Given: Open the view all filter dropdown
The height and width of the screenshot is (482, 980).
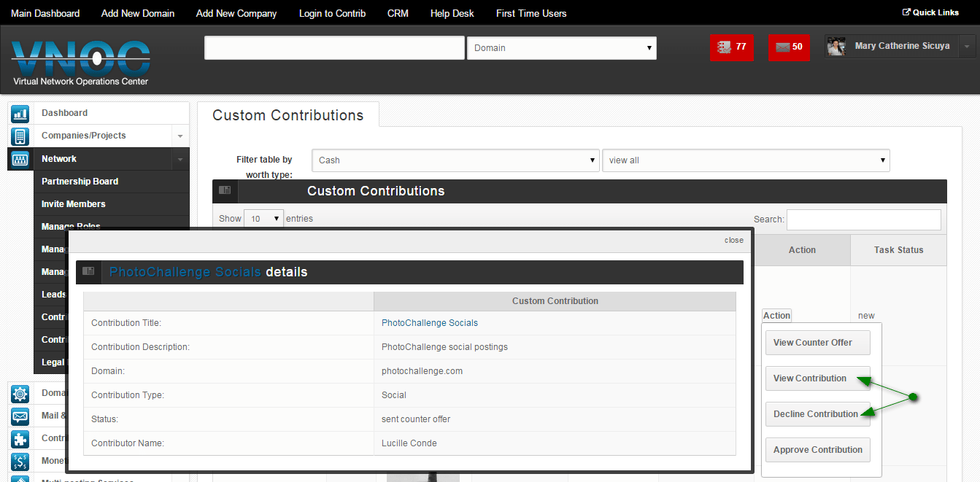Looking at the screenshot, I should [x=746, y=160].
